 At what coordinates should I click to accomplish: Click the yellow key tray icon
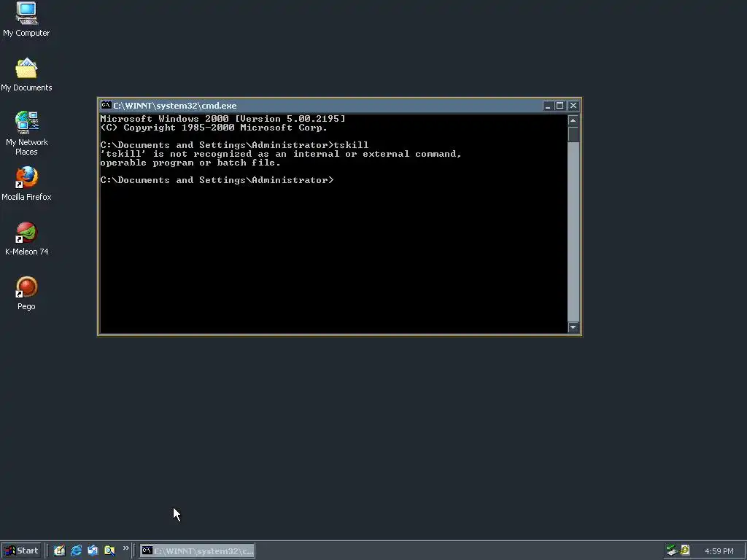684,551
